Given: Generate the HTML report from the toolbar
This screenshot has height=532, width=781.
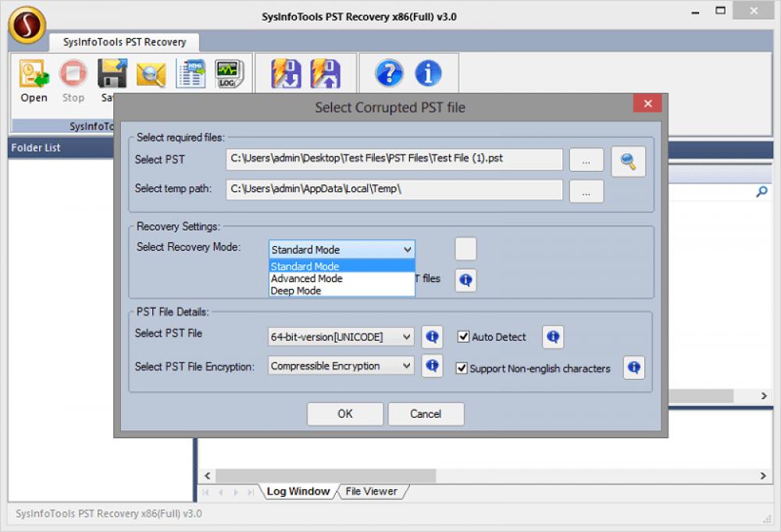Looking at the screenshot, I should [191, 74].
